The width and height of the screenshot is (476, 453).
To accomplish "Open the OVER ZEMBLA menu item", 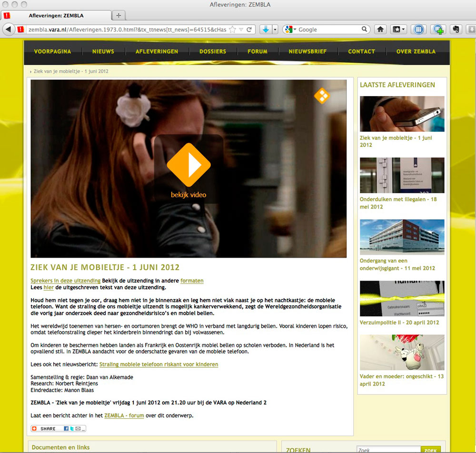I will tap(416, 51).
